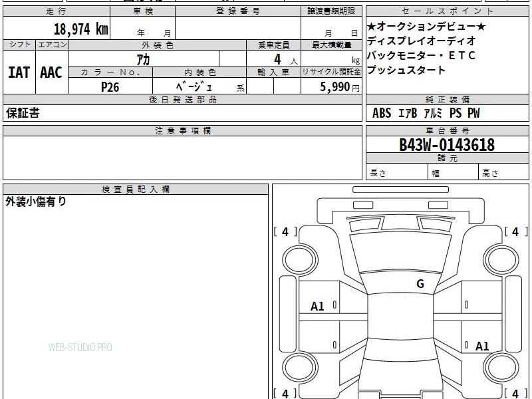Viewport: 532px width, 399px height.
Task: Click the 純正装備 header
Action: (x=447, y=99)
